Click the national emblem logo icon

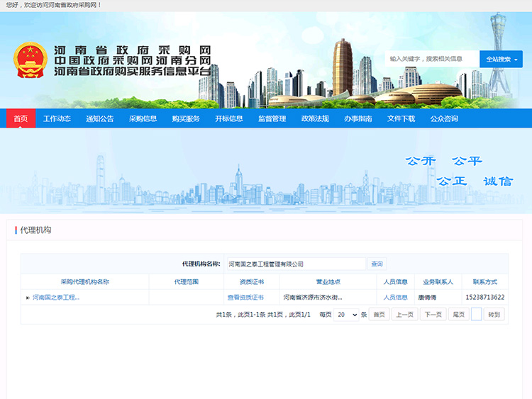30,60
